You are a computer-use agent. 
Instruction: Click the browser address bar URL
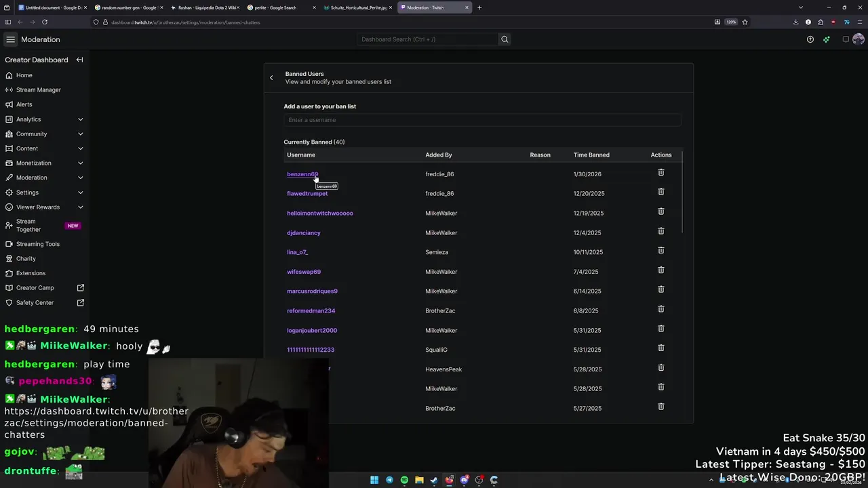coord(185,22)
